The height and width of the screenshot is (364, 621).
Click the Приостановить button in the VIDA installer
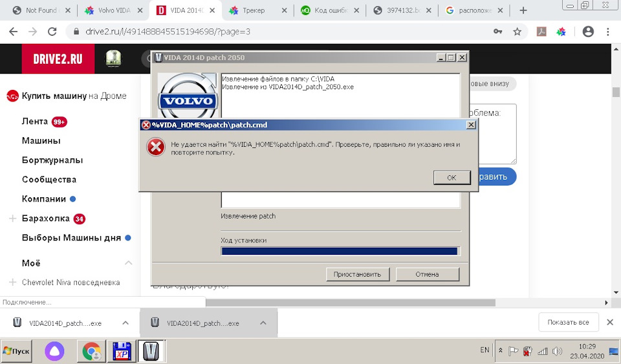pyautogui.click(x=358, y=274)
